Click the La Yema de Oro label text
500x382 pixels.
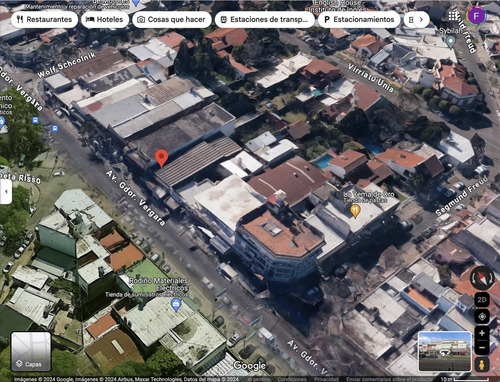(x=369, y=194)
